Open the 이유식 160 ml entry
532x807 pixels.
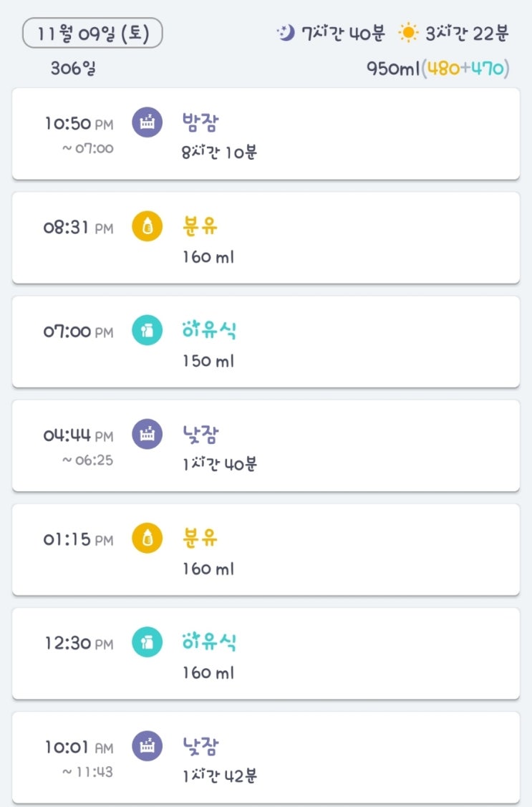pyautogui.click(x=322, y=654)
